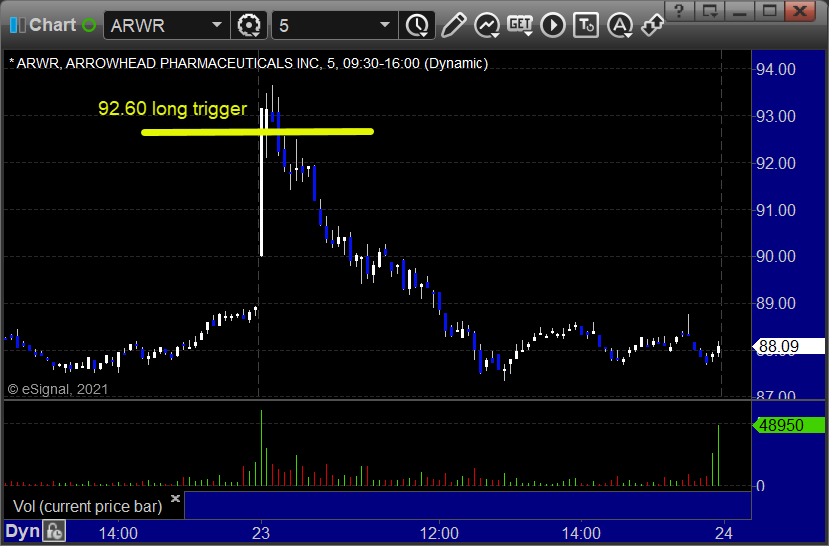Click the 89.00 price axis label
The height and width of the screenshot is (546, 829).
click(x=776, y=303)
